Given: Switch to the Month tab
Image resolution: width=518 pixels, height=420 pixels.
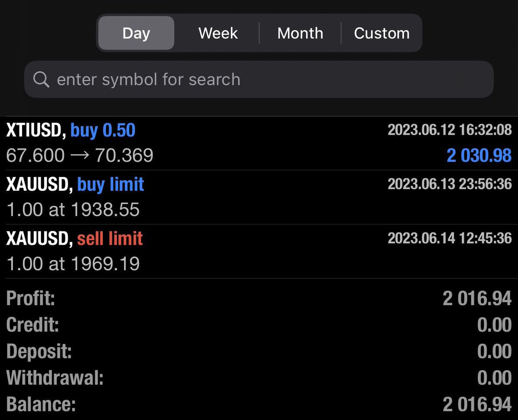Looking at the screenshot, I should [x=300, y=33].
